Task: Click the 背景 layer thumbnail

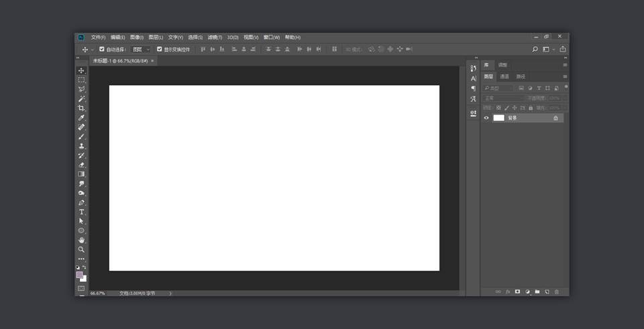Action: [x=498, y=118]
